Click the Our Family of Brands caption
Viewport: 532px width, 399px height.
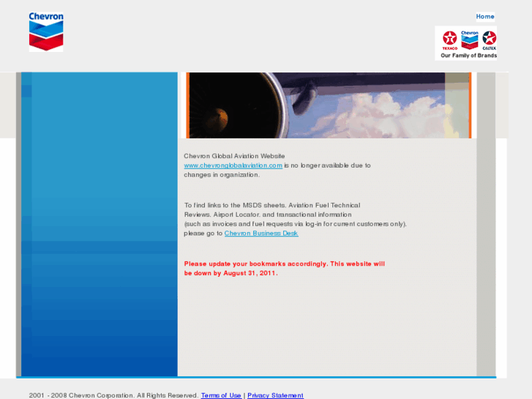pyautogui.click(x=468, y=56)
